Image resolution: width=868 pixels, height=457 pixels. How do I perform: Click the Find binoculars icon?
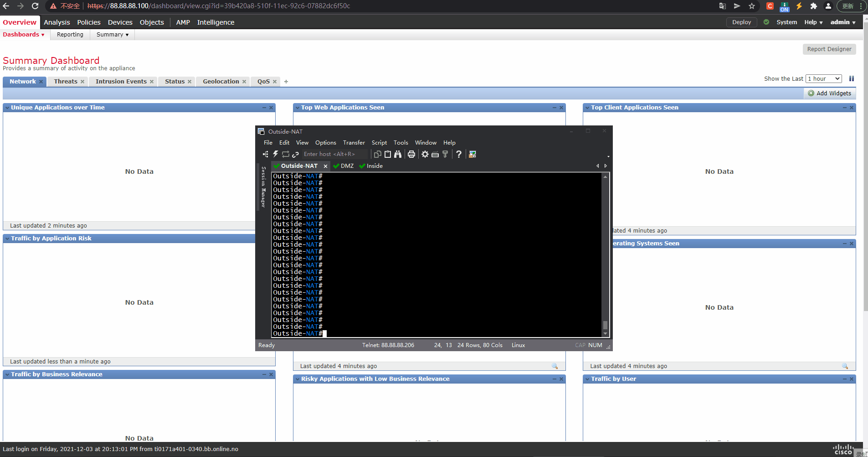click(x=398, y=154)
